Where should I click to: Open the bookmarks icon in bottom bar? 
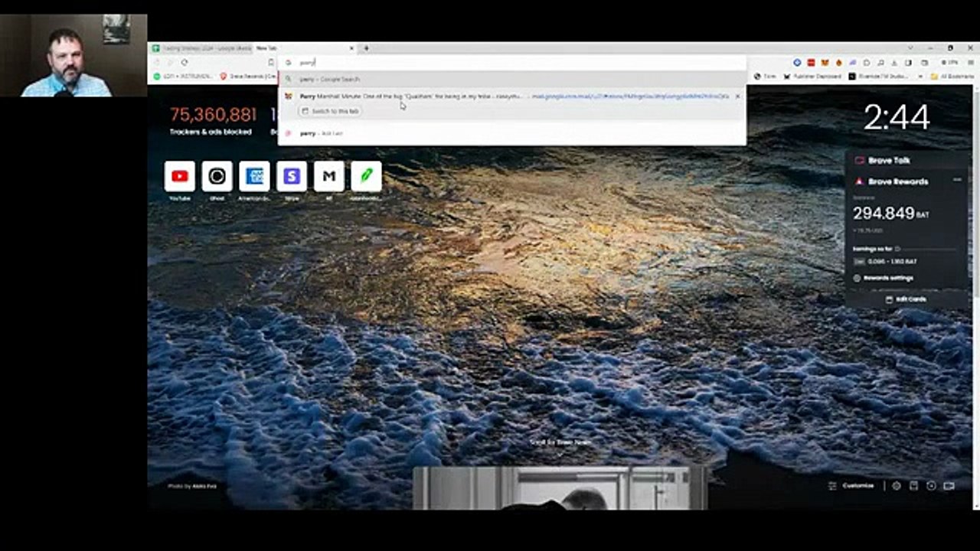coord(914,485)
